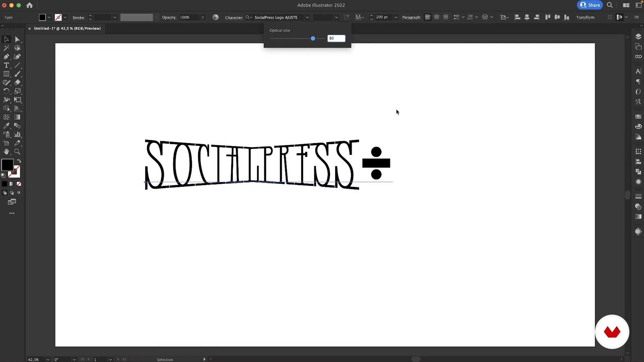Set paint mode to Color

[x=4, y=184]
